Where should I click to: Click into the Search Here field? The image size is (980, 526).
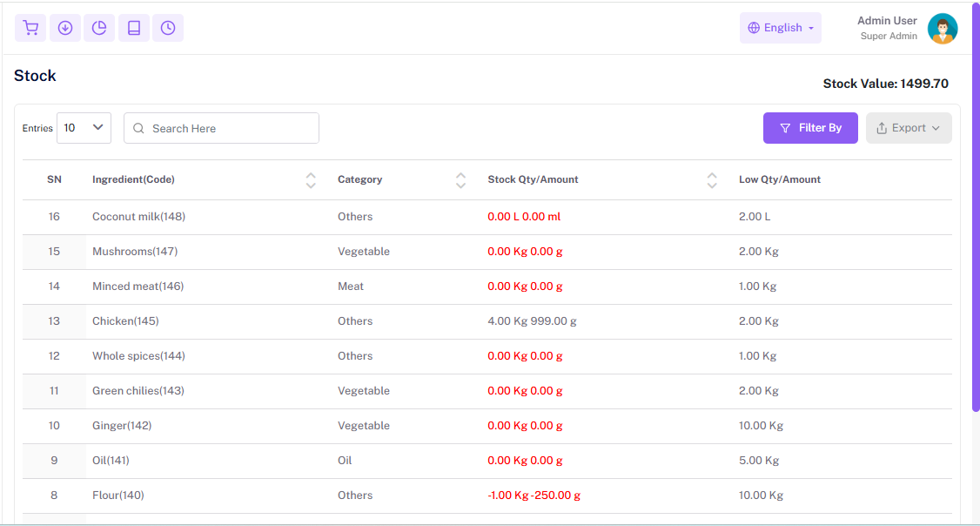coord(231,128)
